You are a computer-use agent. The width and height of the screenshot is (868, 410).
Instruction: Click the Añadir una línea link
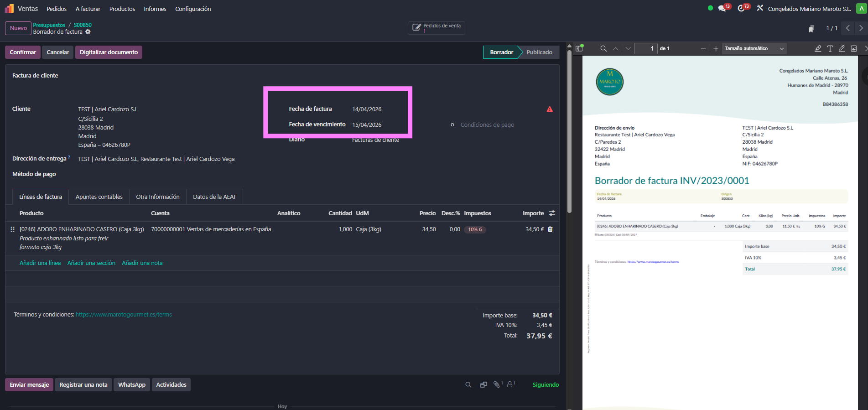tap(40, 263)
